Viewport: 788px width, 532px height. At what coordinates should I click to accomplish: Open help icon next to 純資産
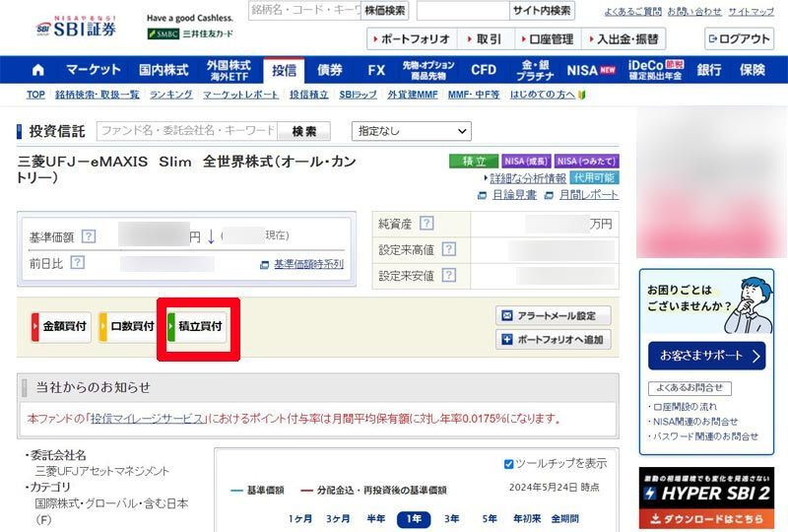click(427, 223)
